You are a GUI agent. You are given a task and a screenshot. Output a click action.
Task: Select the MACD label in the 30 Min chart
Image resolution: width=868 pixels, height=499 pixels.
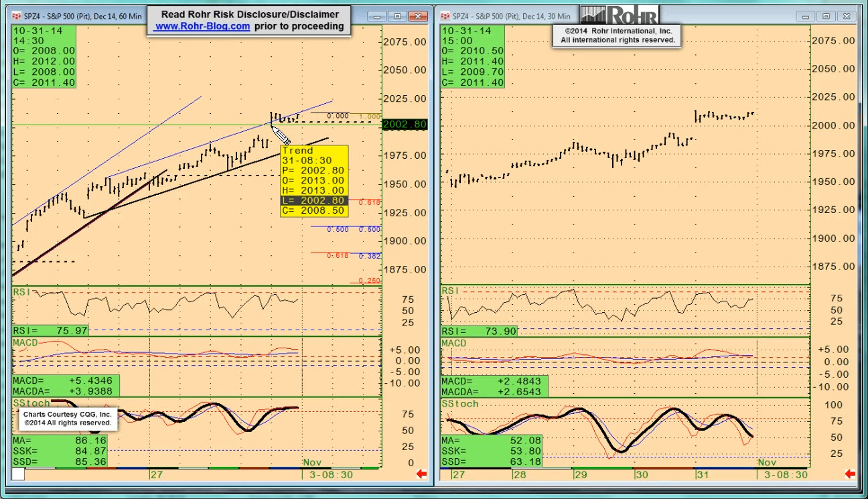(x=453, y=343)
